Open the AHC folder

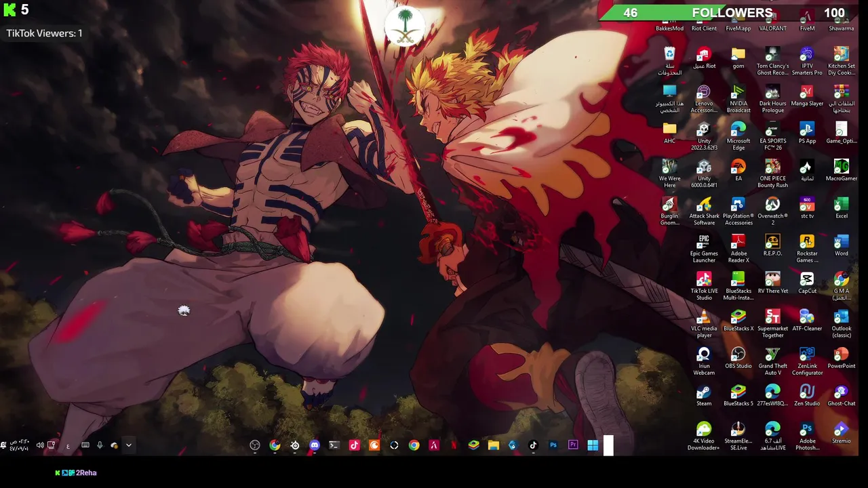click(x=669, y=133)
